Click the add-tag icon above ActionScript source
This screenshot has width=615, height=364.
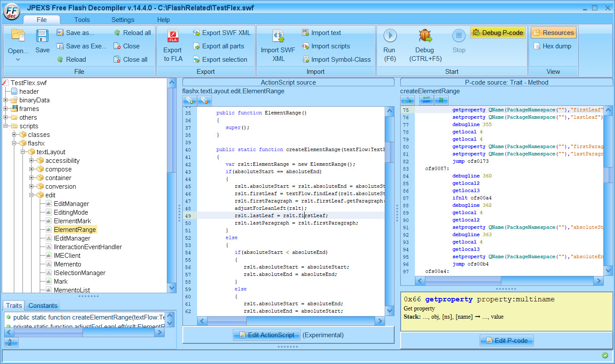[190, 101]
